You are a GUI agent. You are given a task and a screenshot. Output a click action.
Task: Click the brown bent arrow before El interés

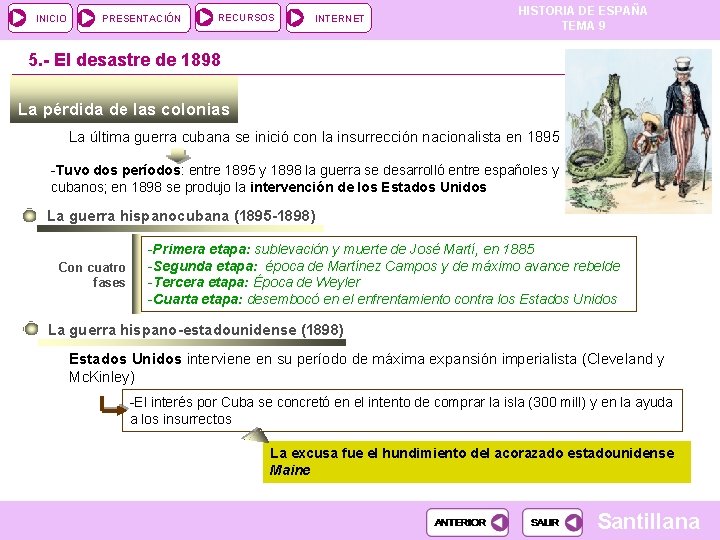(x=113, y=406)
